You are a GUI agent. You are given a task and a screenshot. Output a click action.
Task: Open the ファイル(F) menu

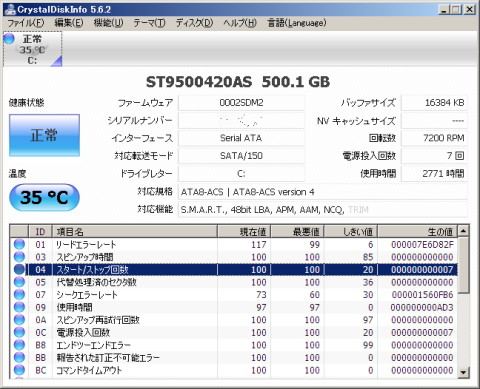[x=26, y=23]
